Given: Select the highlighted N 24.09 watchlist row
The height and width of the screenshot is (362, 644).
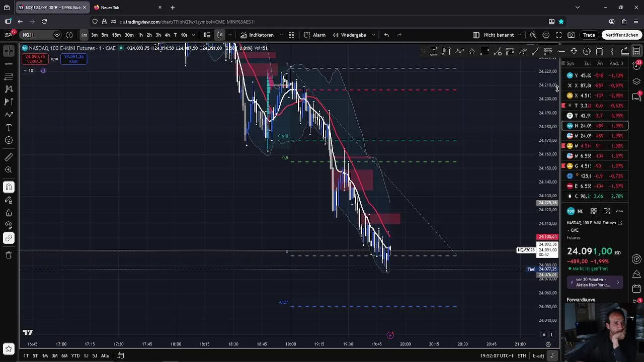Looking at the screenshot, I should 595,126.
